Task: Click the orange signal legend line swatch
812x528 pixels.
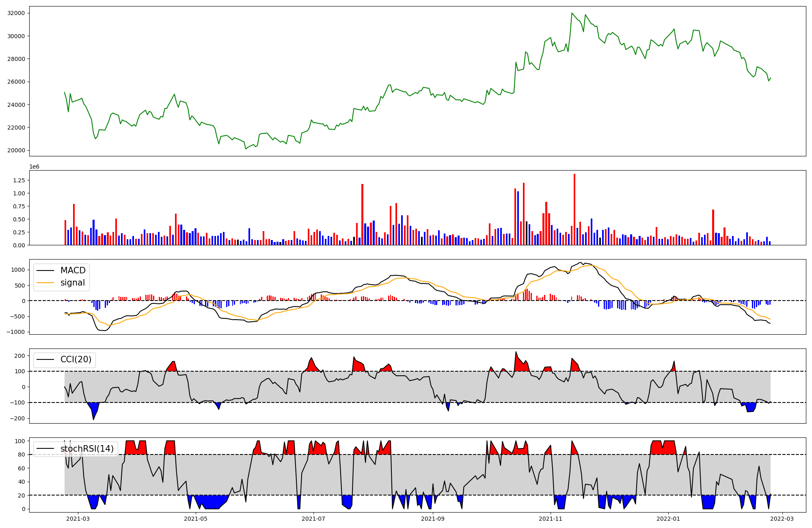Action: [45, 283]
